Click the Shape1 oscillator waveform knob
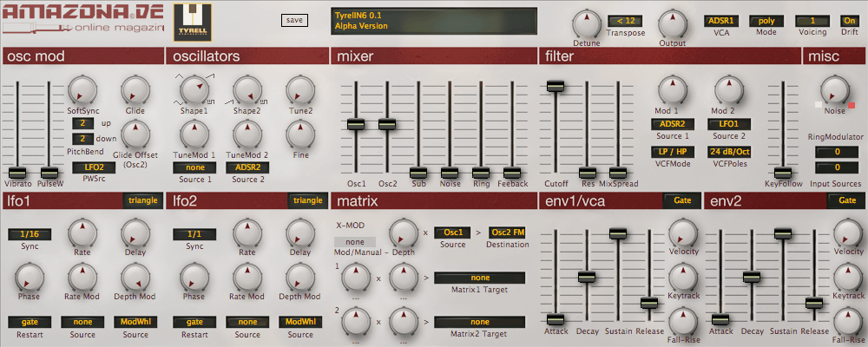868x347 pixels. 194,88
